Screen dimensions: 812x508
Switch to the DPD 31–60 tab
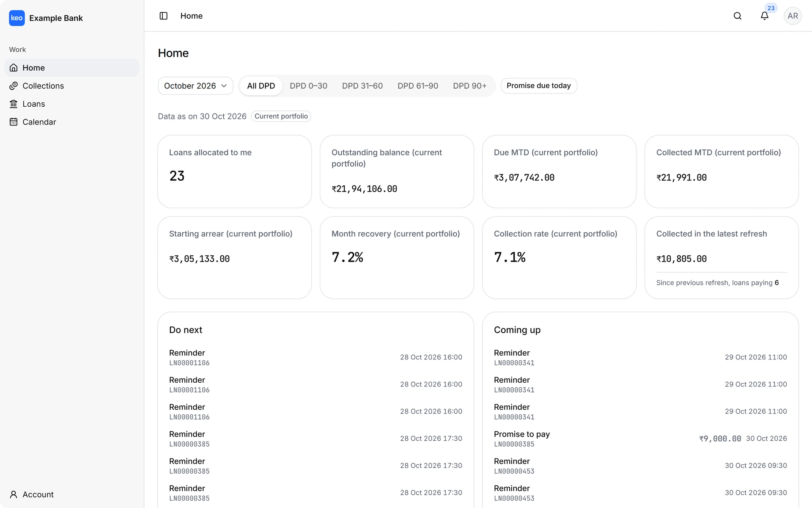pos(362,86)
